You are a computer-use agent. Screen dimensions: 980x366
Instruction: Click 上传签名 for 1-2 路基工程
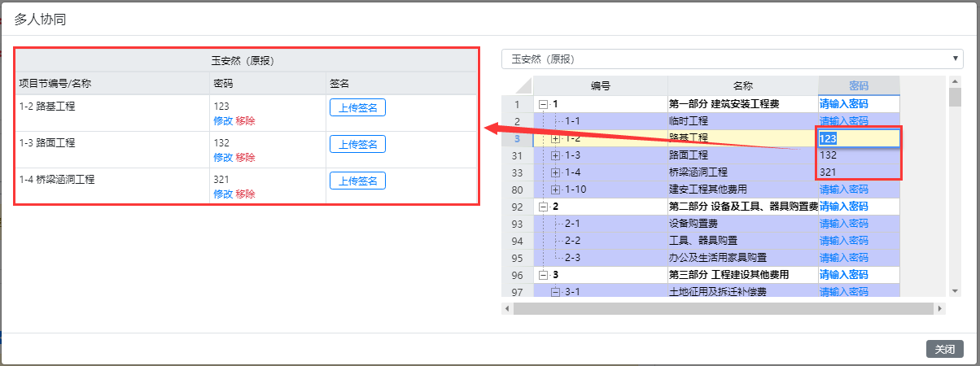click(357, 107)
